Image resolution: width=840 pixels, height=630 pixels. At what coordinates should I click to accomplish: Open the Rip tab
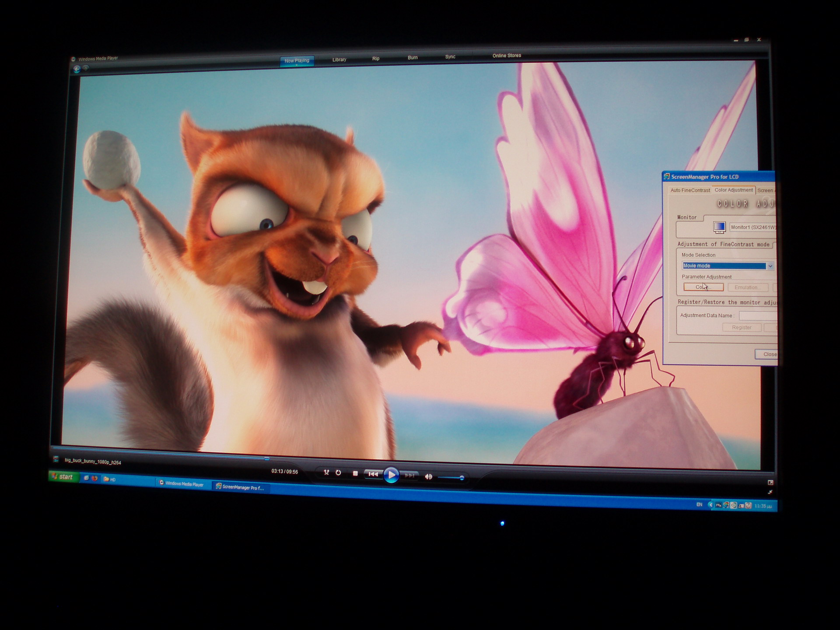coord(376,59)
